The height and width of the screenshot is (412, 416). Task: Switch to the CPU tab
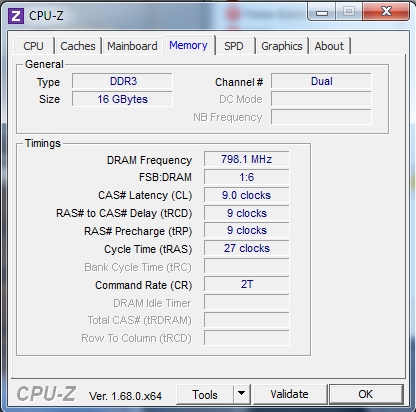coord(33,46)
